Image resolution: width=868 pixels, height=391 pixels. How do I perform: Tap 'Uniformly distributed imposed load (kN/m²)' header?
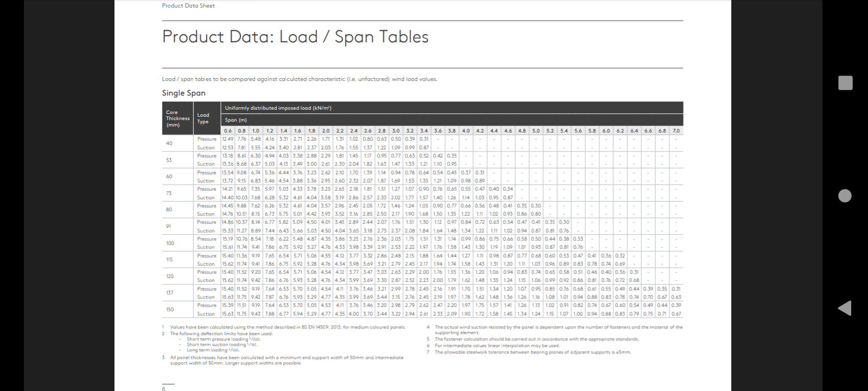point(278,108)
